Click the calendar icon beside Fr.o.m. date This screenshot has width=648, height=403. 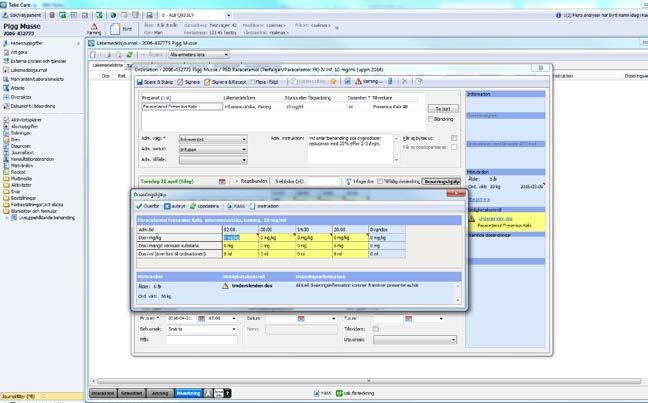201,319
